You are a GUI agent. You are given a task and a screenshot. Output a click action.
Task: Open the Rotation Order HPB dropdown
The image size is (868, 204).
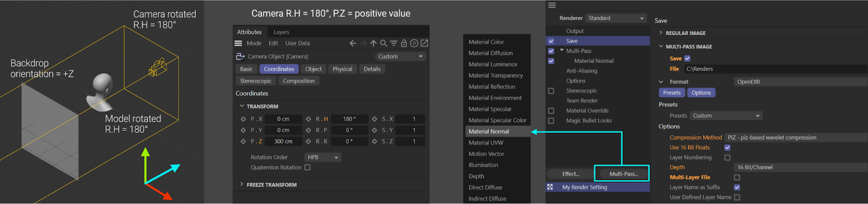pyautogui.click(x=322, y=157)
